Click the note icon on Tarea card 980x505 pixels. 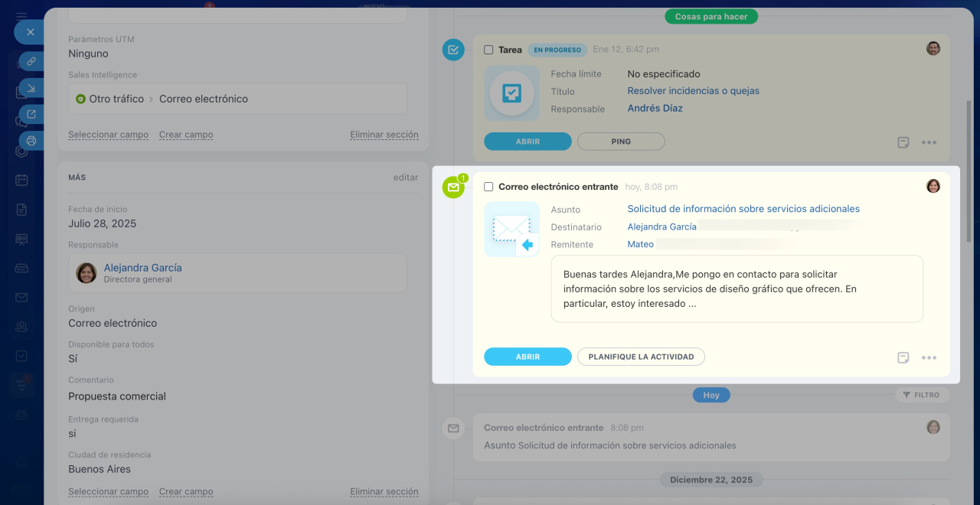(x=903, y=142)
